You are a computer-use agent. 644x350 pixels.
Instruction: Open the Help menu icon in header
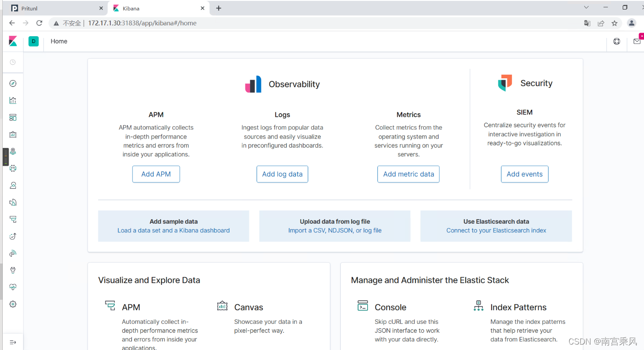(616, 41)
